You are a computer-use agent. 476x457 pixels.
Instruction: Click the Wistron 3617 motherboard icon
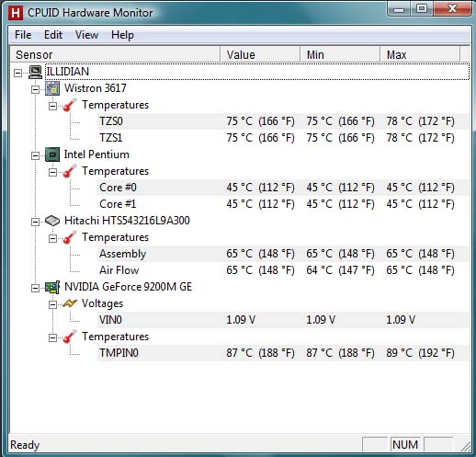coord(52,88)
